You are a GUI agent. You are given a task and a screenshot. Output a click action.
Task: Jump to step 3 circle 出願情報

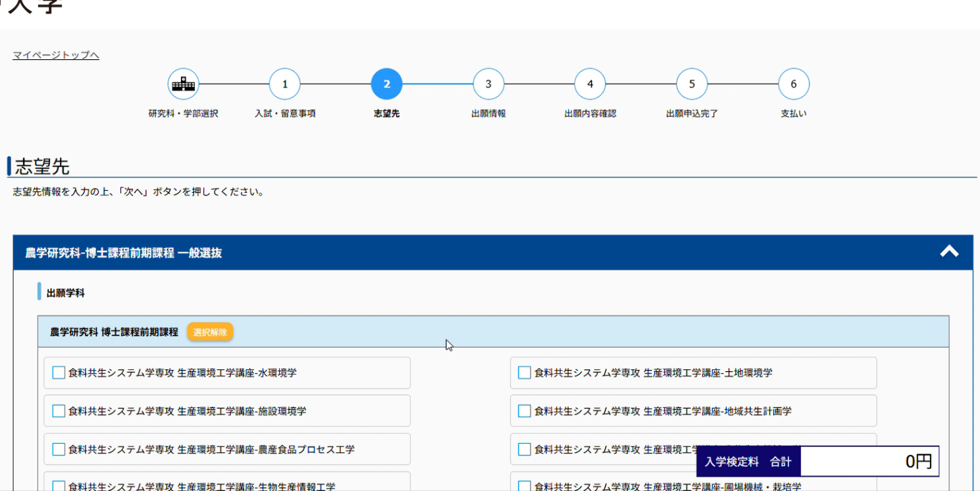[488, 84]
